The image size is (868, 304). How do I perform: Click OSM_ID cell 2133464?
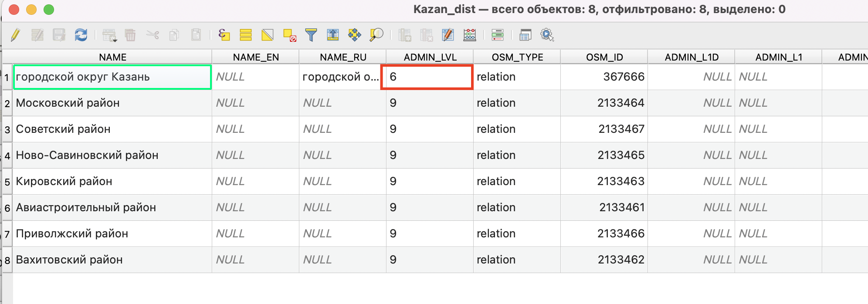click(x=604, y=103)
